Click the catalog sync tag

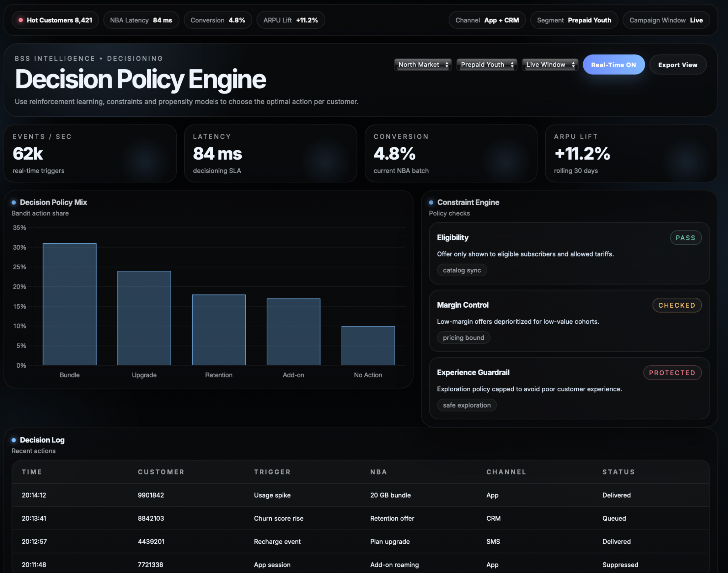461,270
